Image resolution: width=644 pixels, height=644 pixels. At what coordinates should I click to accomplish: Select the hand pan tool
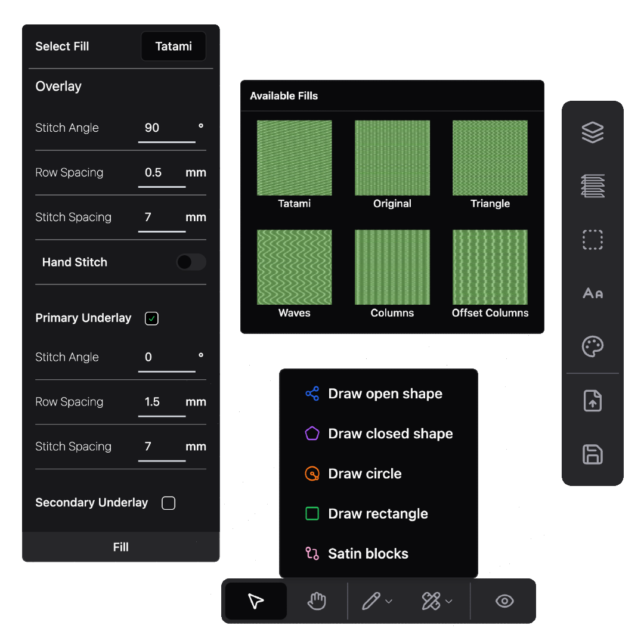point(317,601)
